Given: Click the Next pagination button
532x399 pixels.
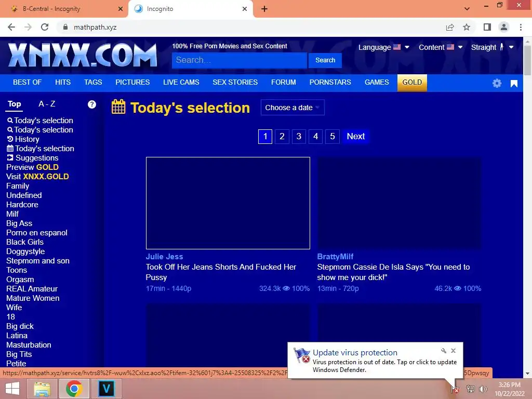Looking at the screenshot, I should (355, 137).
